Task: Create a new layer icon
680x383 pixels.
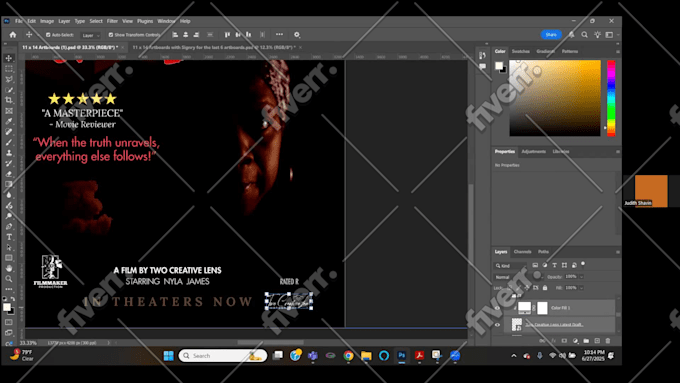Action: pos(597,341)
